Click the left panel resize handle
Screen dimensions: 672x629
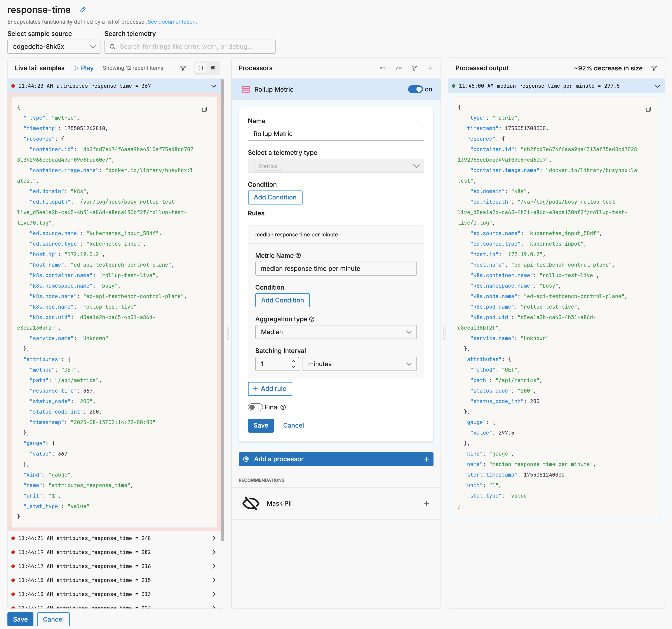pyautogui.click(x=228, y=333)
